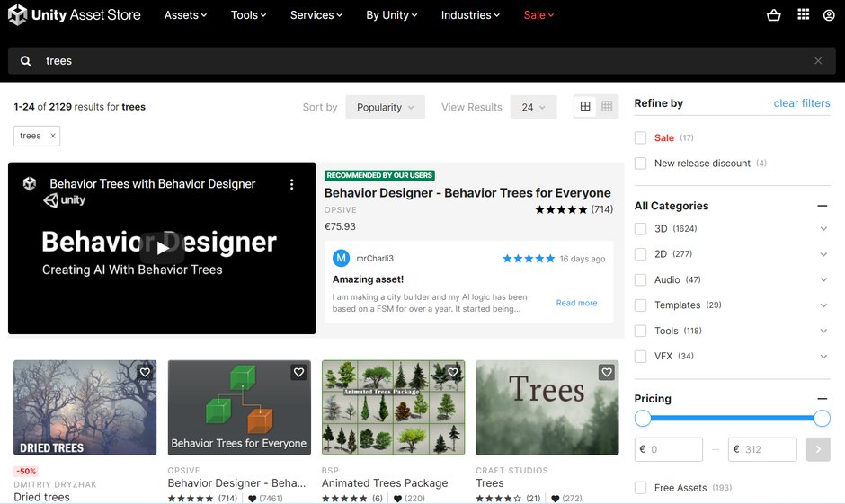This screenshot has width=845, height=504.
Task: Click the maximum price slider handle
Action: pyautogui.click(x=822, y=418)
